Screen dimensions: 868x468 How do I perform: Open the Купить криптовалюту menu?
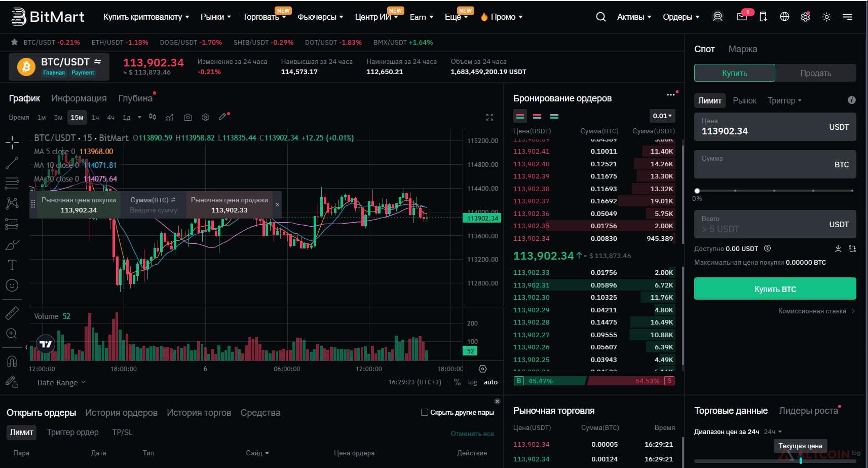coord(146,17)
